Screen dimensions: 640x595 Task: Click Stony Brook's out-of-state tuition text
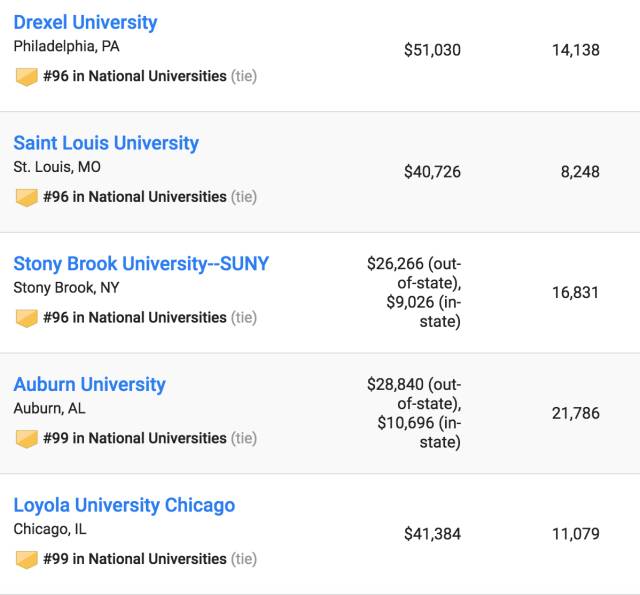pos(414,273)
